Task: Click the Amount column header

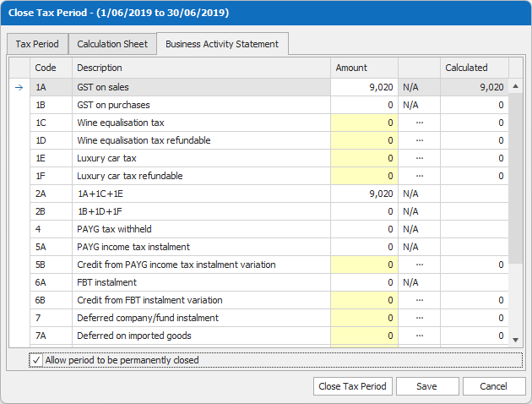Action: (364, 68)
